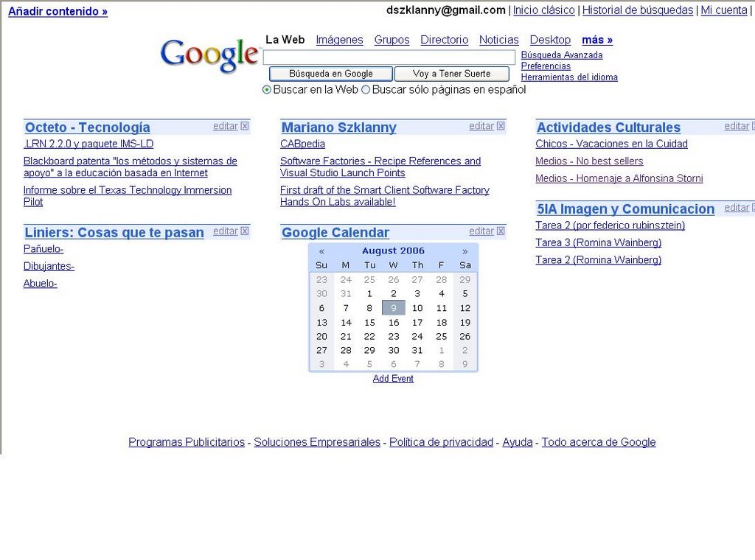Select La Web search tab
This screenshot has height=560, width=755.
pos(285,40)
